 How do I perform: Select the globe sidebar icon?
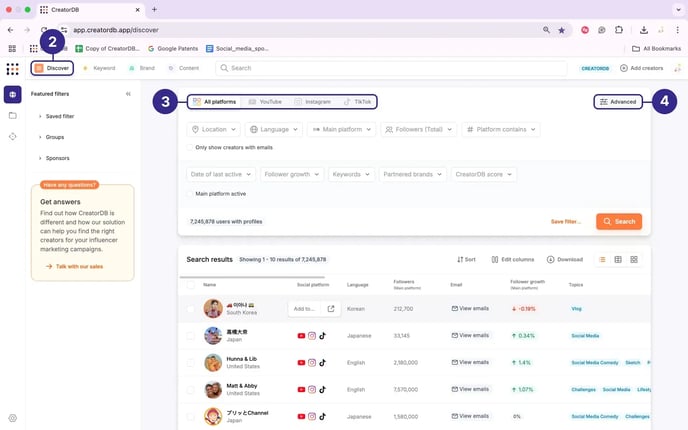click(x=13, y=94)
